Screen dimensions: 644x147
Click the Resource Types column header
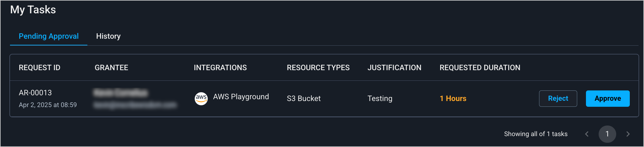point(318,68)
